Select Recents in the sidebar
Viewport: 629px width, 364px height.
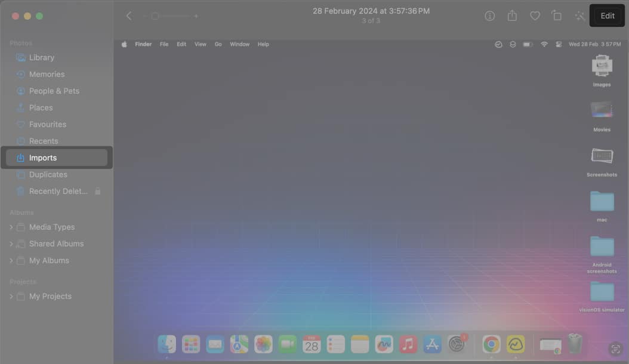pyautogui.click(x=57, y=141)
